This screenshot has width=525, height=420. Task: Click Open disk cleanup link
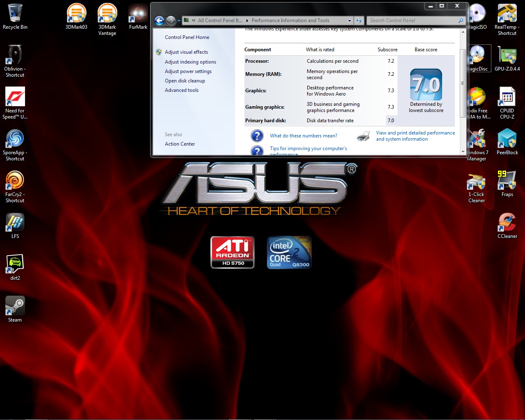point(185,81)
